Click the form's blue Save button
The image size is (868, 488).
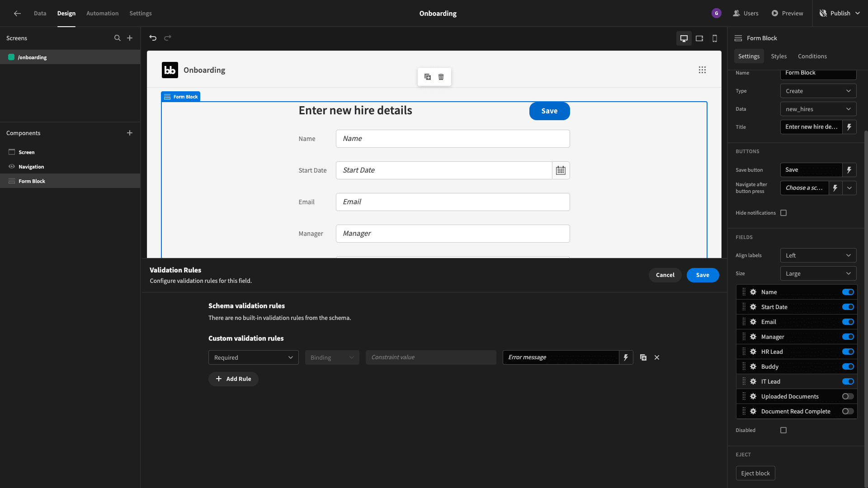(549, 111)
